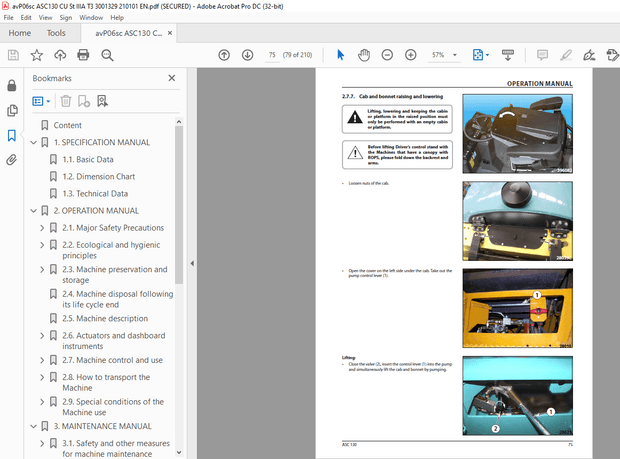This screenshot has height=459, width=620.
Task: Open 1.1. Basic Data bookmark
Action: pos(88,159)
